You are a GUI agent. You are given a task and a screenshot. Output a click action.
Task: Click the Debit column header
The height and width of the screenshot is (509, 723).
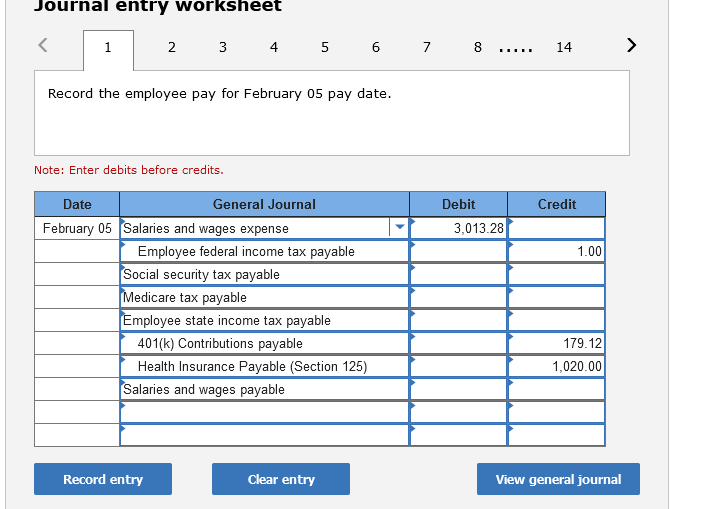(458, 204)
